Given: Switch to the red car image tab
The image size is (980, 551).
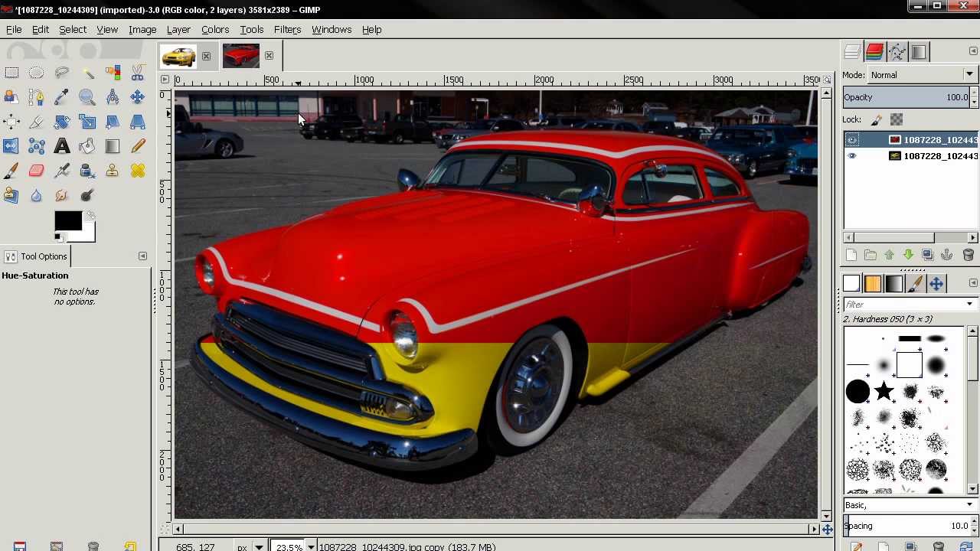Looking at the screenshot, I should tap(241, 56).
